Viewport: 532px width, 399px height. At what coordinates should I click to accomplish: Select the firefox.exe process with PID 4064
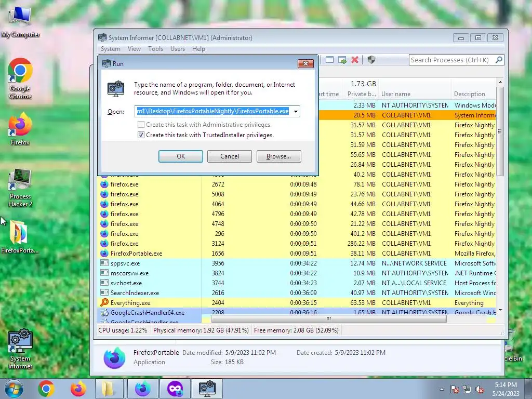point(297,204)
